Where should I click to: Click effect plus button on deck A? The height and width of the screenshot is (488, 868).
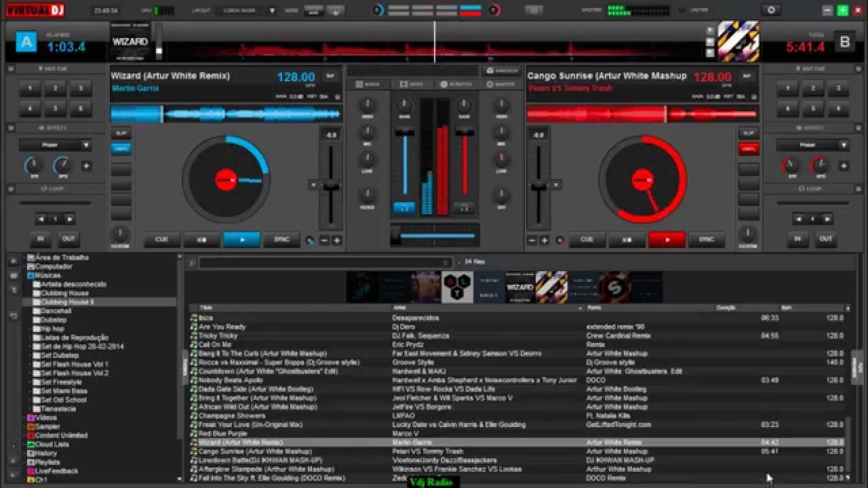(x=86, y=165)
